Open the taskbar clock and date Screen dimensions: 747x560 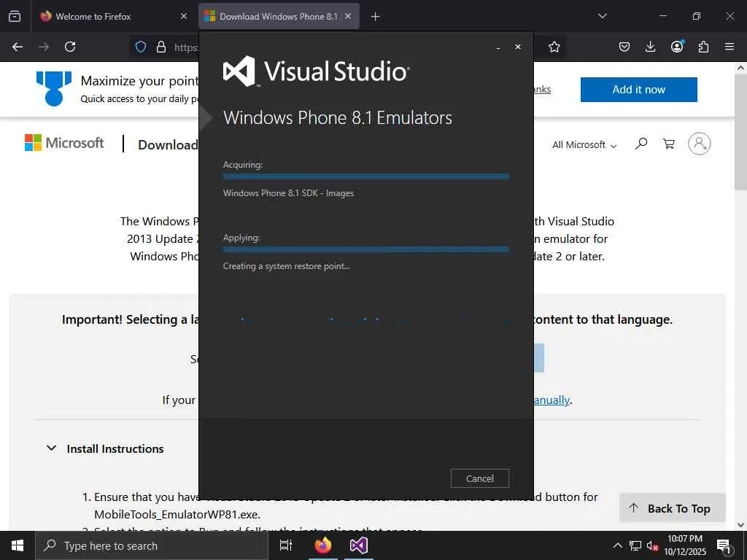[x=684, y=545]
